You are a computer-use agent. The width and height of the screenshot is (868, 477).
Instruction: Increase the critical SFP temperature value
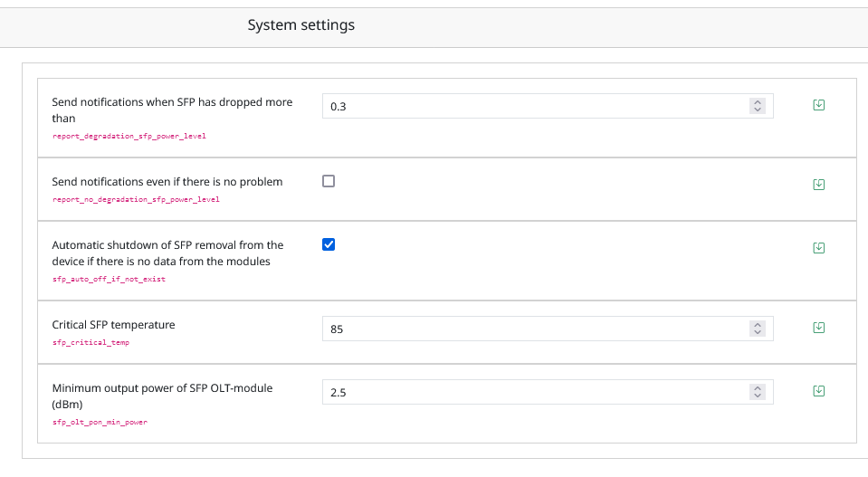coord(758,325)
